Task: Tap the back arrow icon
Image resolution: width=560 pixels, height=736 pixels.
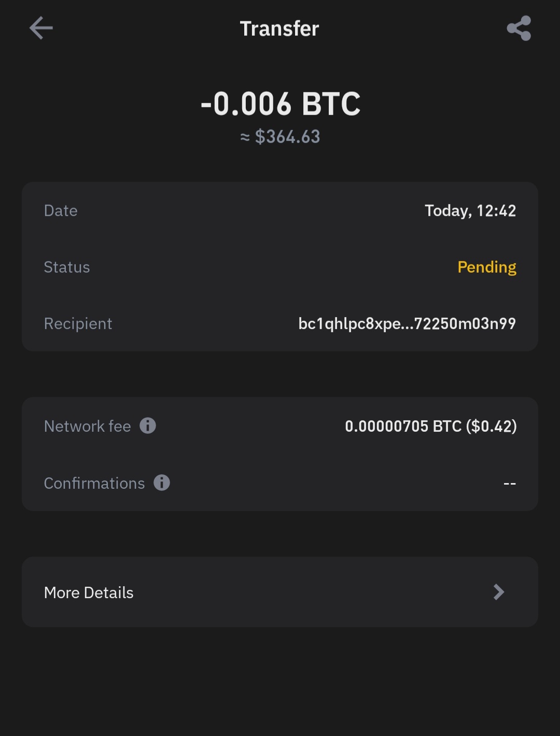Action: click(x=41, y=28)
